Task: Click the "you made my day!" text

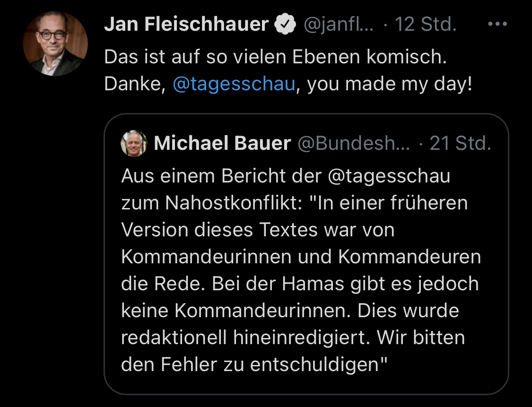Action: pos(390,85)
